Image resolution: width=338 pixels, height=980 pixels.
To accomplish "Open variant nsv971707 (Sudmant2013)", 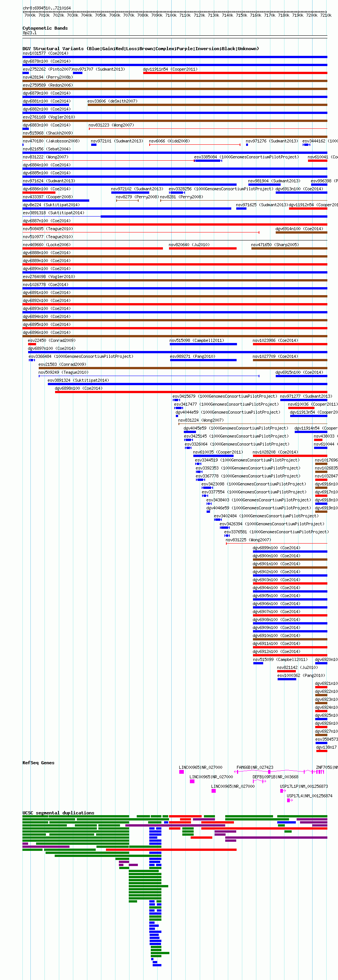I will pos(99,69).
